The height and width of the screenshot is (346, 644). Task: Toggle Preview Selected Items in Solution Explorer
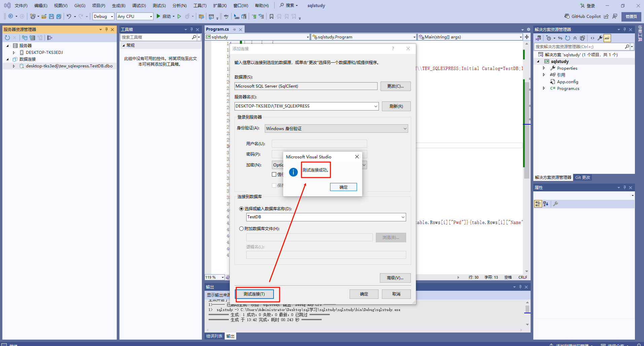point(607,38)
